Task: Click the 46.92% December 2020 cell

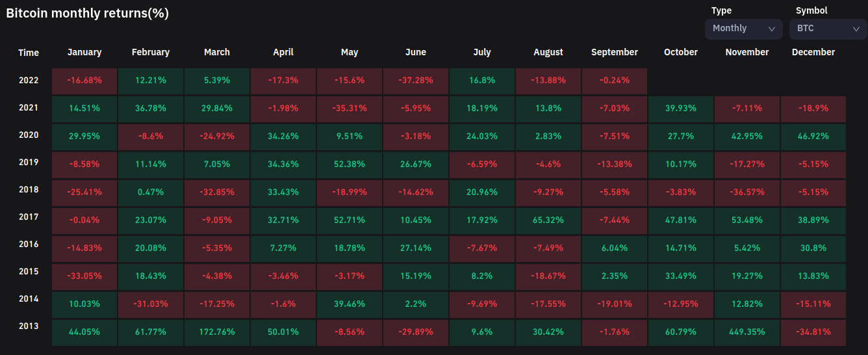Action: click(813, 137)
